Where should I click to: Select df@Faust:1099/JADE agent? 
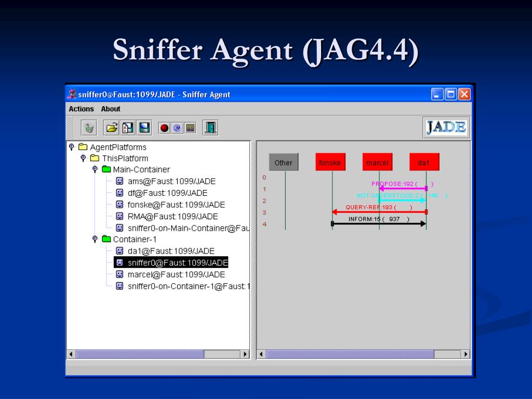point(162,193)
